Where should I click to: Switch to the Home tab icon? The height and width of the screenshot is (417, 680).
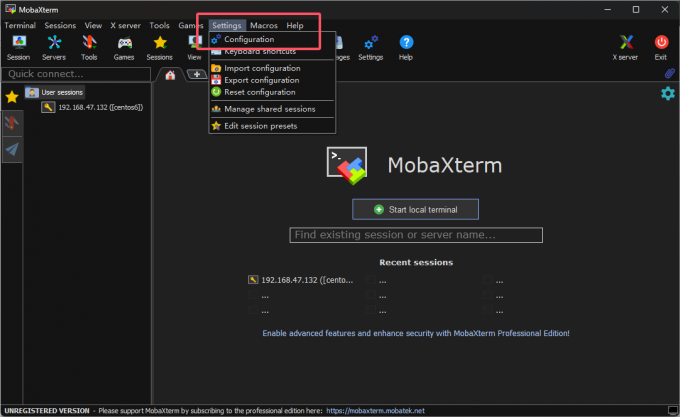pos(170,75)
